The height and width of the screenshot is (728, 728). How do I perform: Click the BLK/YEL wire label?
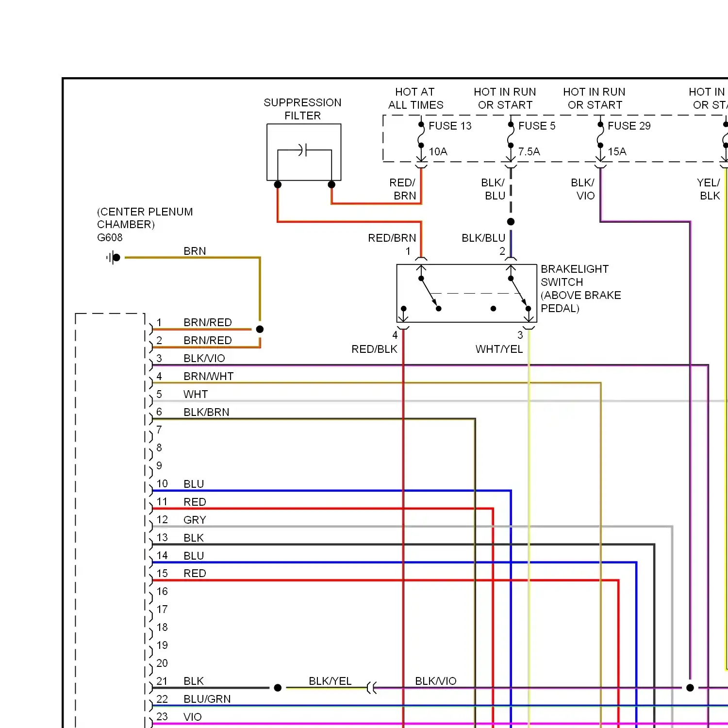(x=330, y=681)
